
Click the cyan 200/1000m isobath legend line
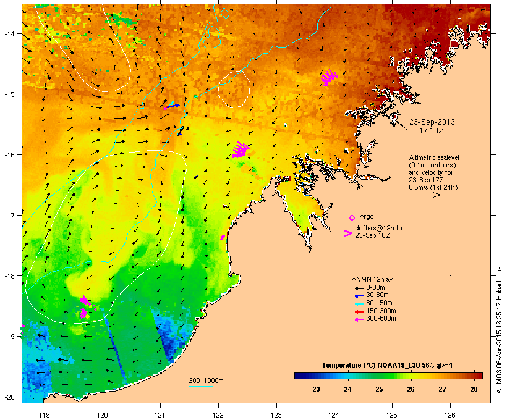[x=200, y=386]
